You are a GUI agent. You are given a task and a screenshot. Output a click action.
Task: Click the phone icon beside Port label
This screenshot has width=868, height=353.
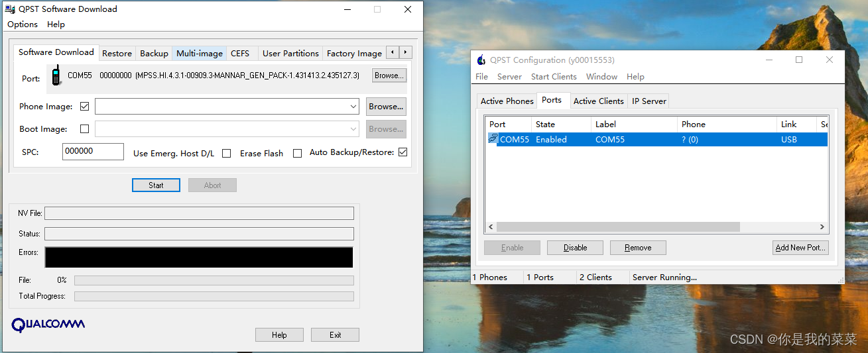[x=56, y=75]
